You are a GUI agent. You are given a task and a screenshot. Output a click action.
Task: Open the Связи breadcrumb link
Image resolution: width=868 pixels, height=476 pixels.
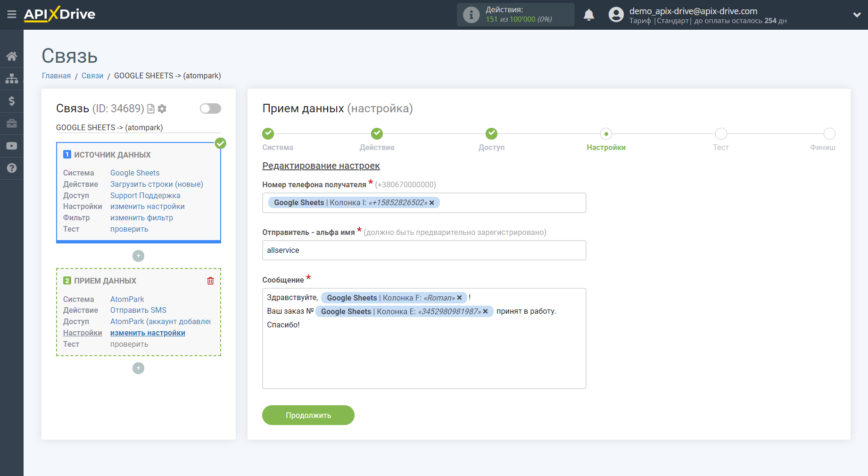coord(92,75)
